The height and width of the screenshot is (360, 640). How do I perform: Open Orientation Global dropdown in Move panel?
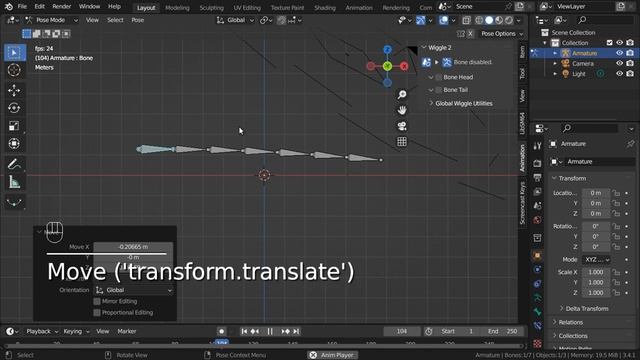click(x=133, y=290)
